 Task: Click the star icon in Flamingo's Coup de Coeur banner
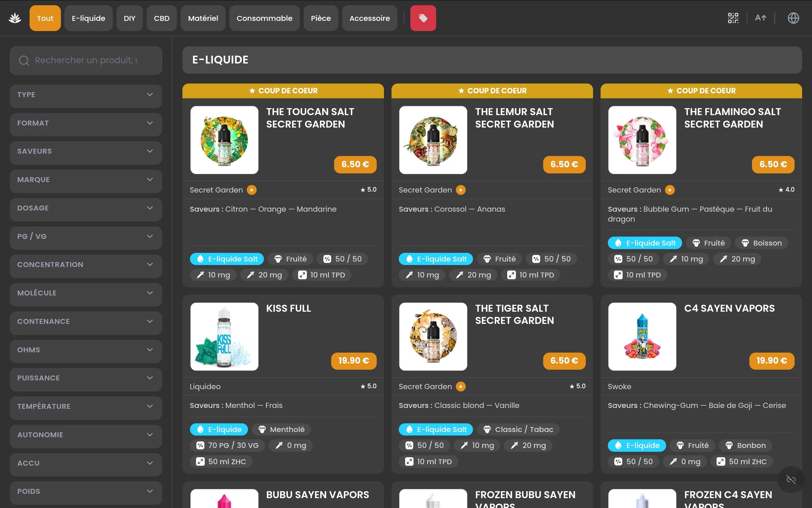670,91
